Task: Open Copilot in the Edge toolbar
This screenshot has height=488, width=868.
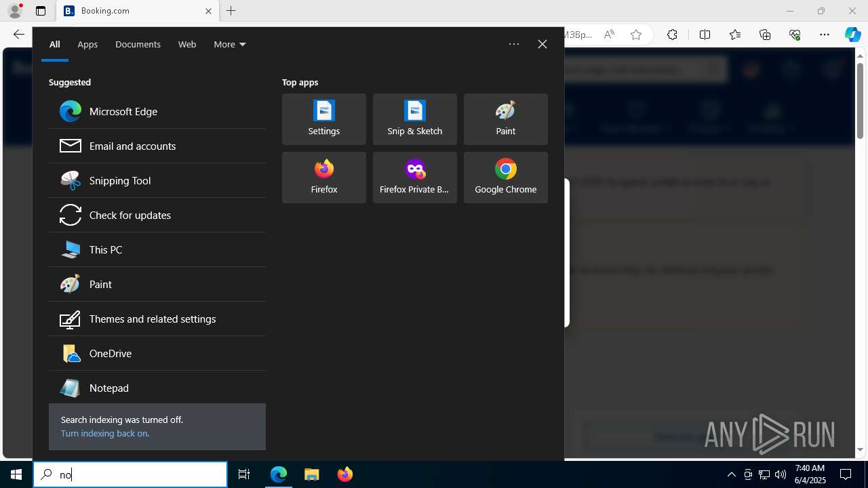Action: coord(852,35)
